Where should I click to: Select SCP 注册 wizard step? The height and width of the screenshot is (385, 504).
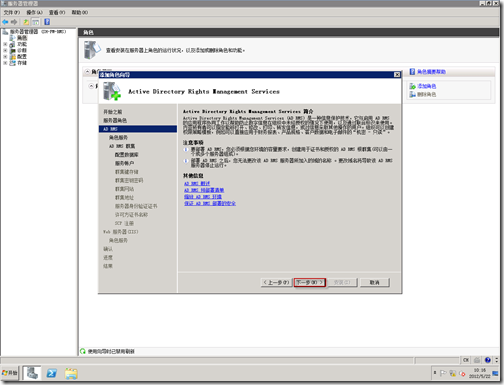(x=124, y=223)
